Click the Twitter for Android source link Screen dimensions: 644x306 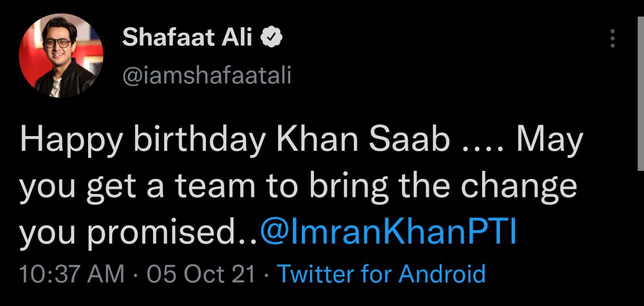381,274
